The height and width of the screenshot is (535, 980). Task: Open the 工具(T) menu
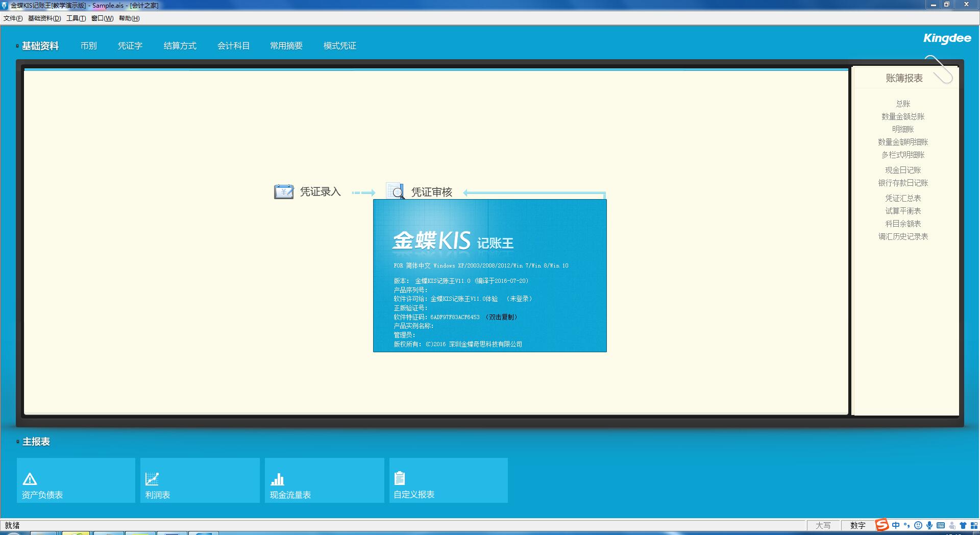click(x=76, y=18)
